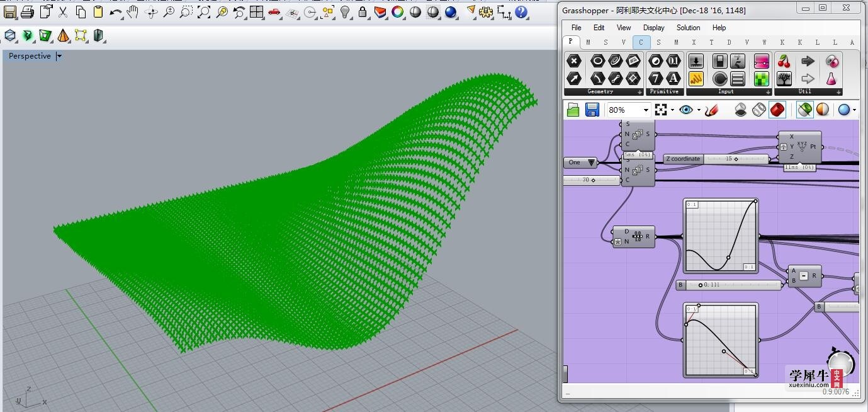Screen dimensions: 868x412
Task: Open View menu in Grasshopper
Action: (x=623, y=28)
